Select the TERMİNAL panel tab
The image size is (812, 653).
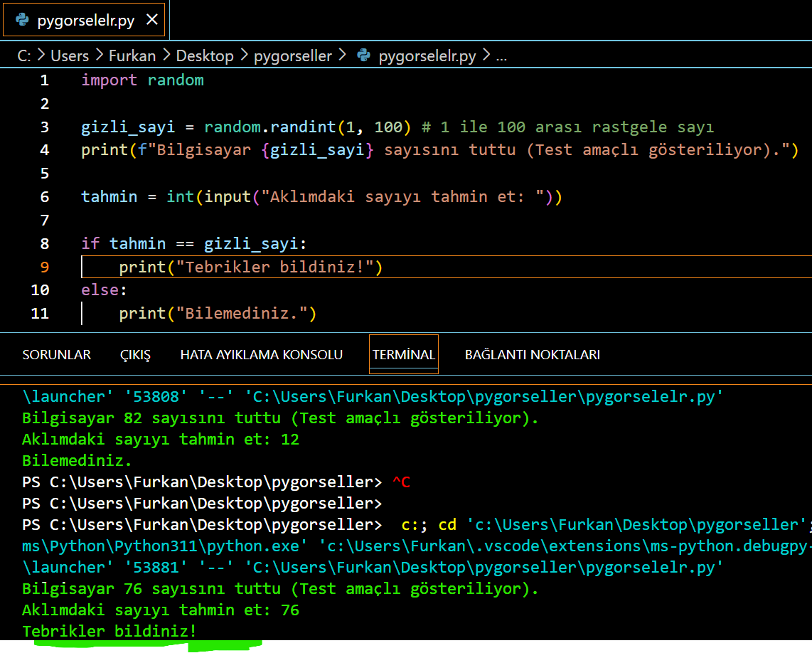(x=403, y=354)
